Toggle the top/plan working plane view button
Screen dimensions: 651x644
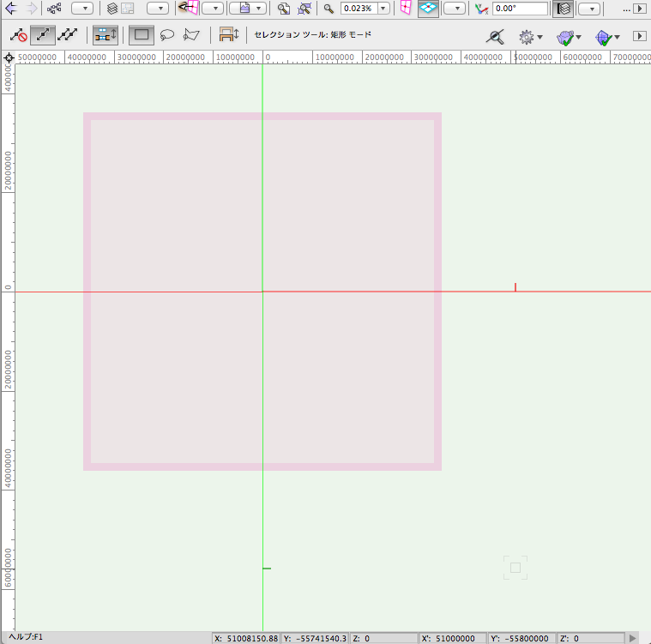(x=429, y=9)
